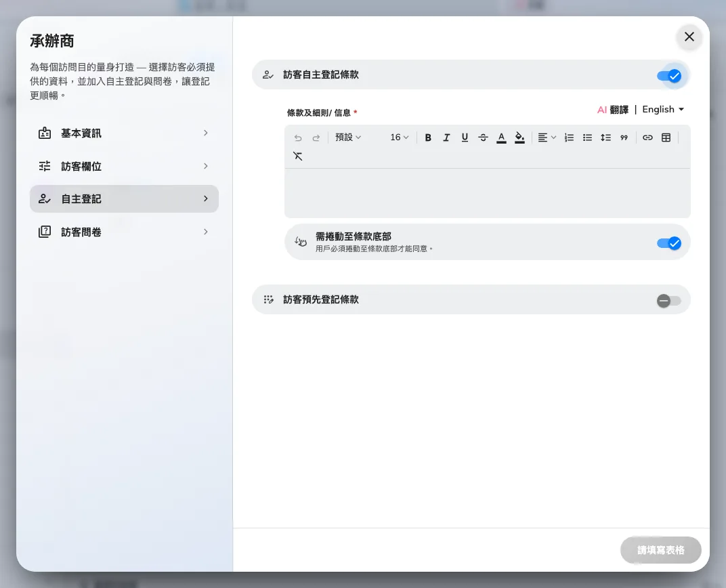
Task: Open the 預設 paragraph style dropdown
Action: [x=348, y=138]
